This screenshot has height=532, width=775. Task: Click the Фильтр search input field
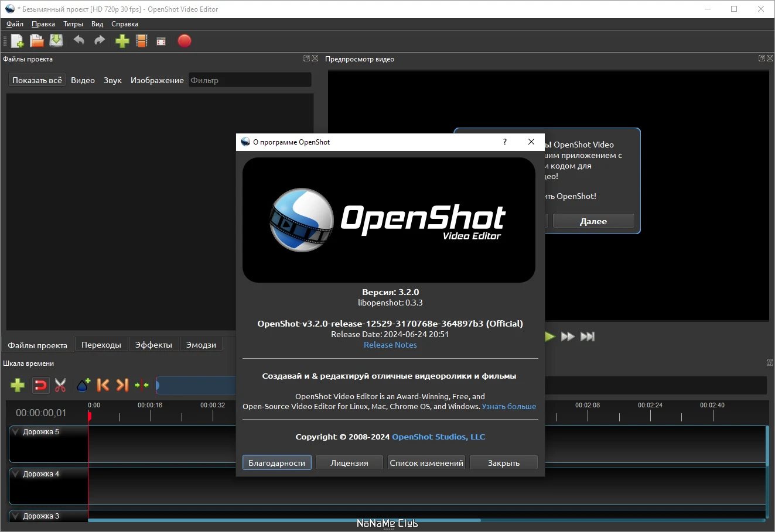(x=250, y=80)
